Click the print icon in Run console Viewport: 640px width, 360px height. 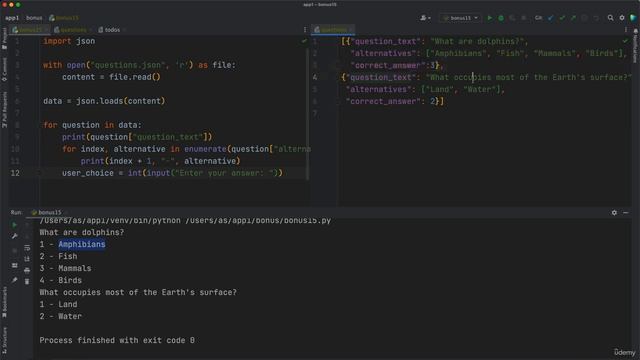click(27, 270)
